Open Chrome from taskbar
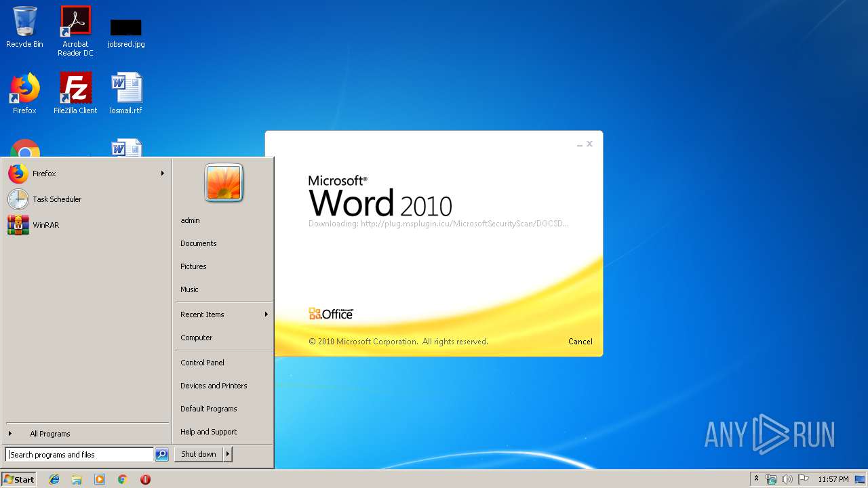 pyautogui.click(x=123, y=479)
